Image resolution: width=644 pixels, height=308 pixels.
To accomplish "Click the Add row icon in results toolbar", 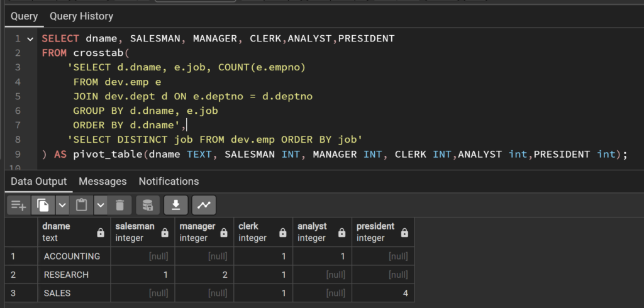I will tap(18, 205).
